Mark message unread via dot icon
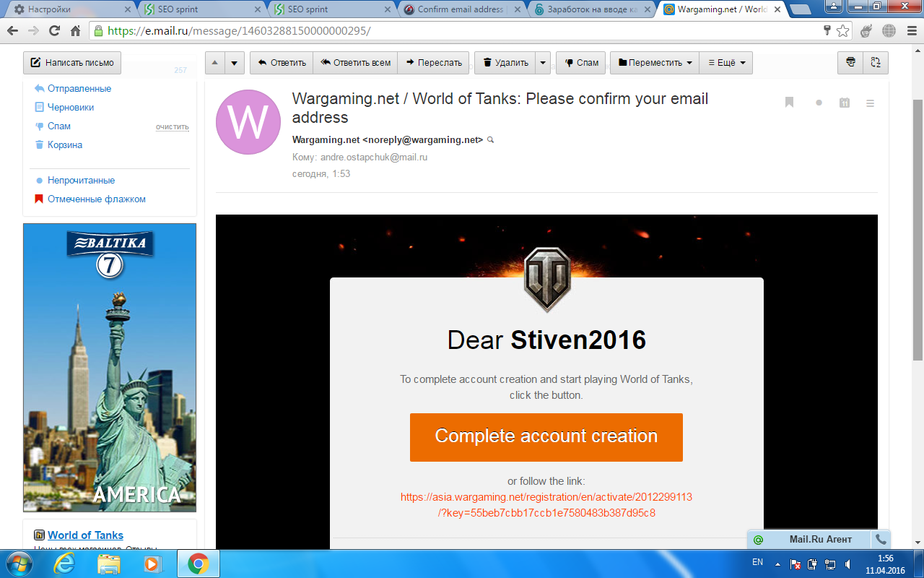 [x=819, y=103]
